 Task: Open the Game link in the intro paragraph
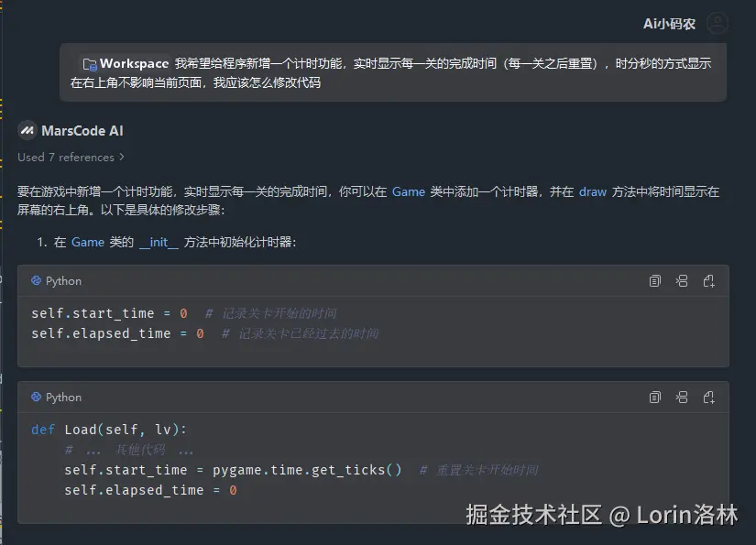click(x=409, y=191)
